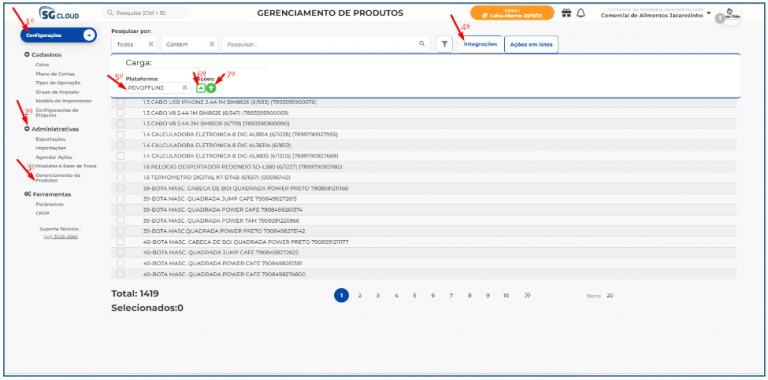Tick checkbox for 1.3 CABO V8 2.4A 1M row
Viewport: 768px width, 380px height.
tap(120, 113)
